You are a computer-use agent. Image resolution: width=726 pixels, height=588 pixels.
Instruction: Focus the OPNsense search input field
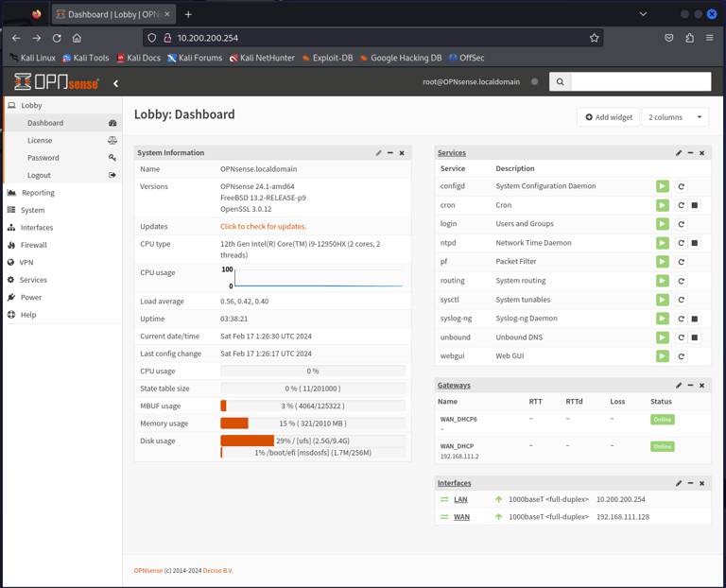click(641, 82)
